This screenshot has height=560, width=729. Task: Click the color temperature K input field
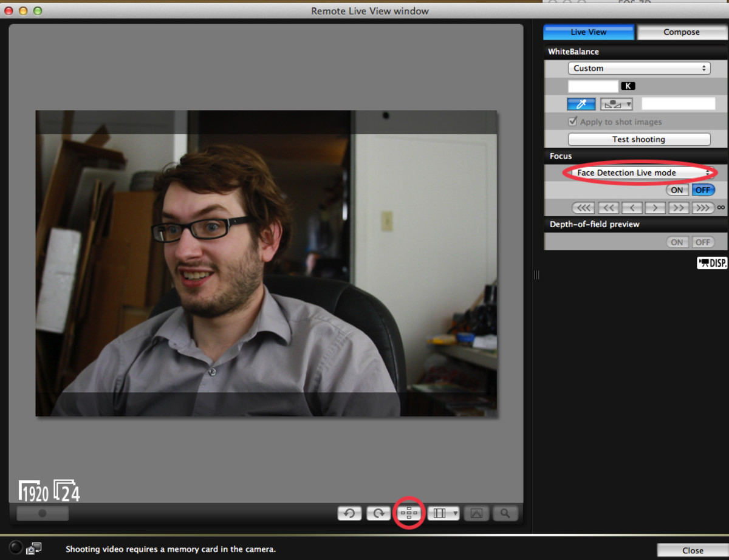pyautogui.click(x=593, y=86)
